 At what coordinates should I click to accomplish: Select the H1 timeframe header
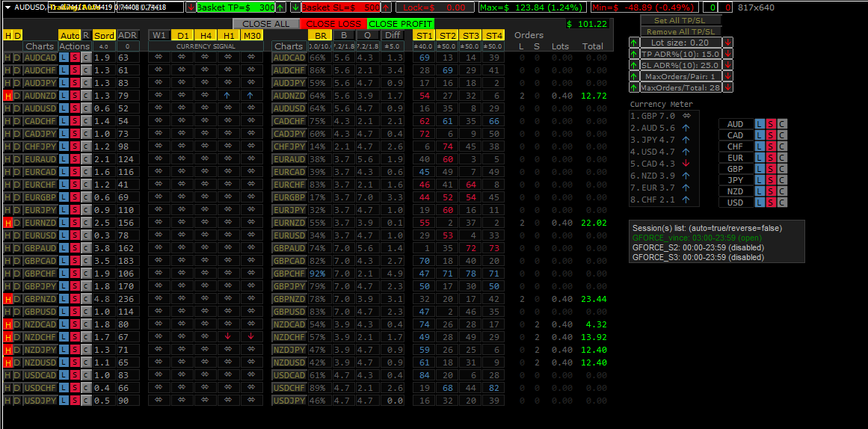point(229,35)
